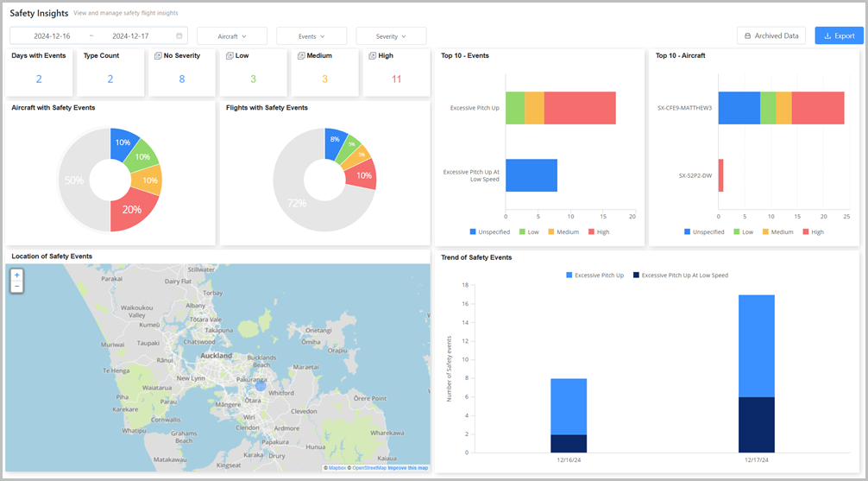Image resolution: width=868 pixels, height=481 pixels.
Task: Expand the Aircraft filter dropdown
Action: coord(231,36)
